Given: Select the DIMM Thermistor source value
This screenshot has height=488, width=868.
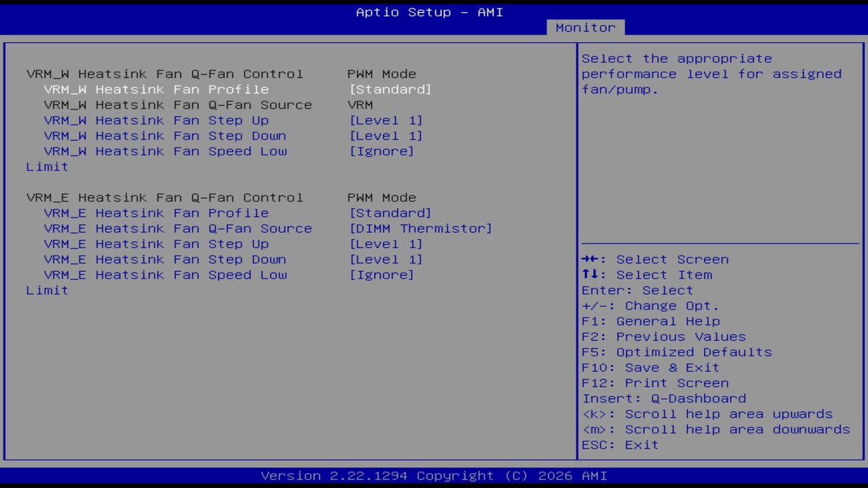Looking at the screenshot, I should [x=420, y=228].
